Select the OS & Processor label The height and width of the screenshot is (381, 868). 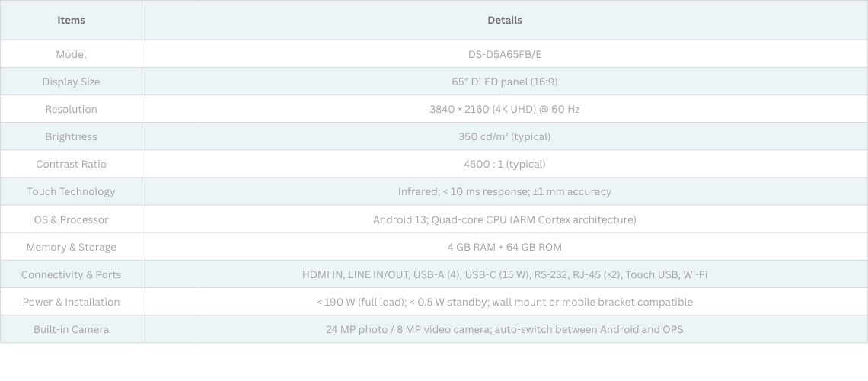71,219
